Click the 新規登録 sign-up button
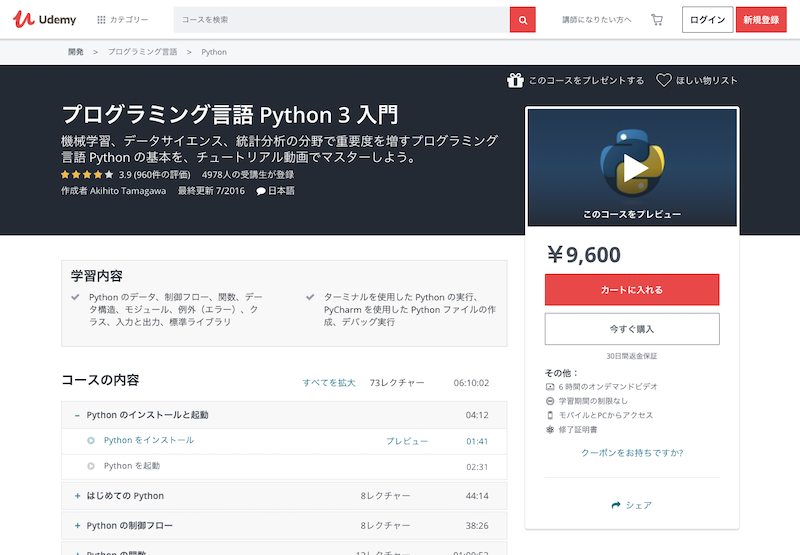Viewport: 800px width, 555px height. 761,20
